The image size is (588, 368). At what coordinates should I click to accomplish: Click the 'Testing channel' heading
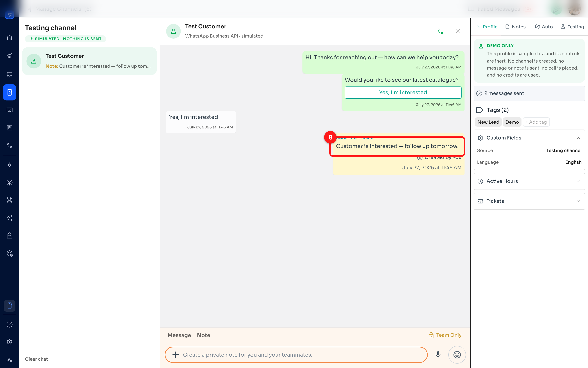pos(51,28)
